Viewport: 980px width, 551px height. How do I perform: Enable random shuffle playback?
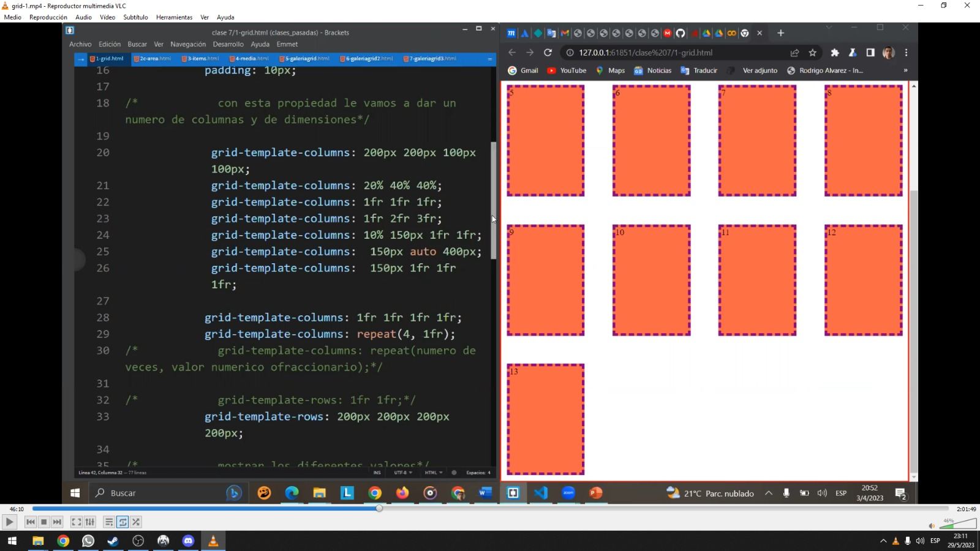[x=136, y=522]
